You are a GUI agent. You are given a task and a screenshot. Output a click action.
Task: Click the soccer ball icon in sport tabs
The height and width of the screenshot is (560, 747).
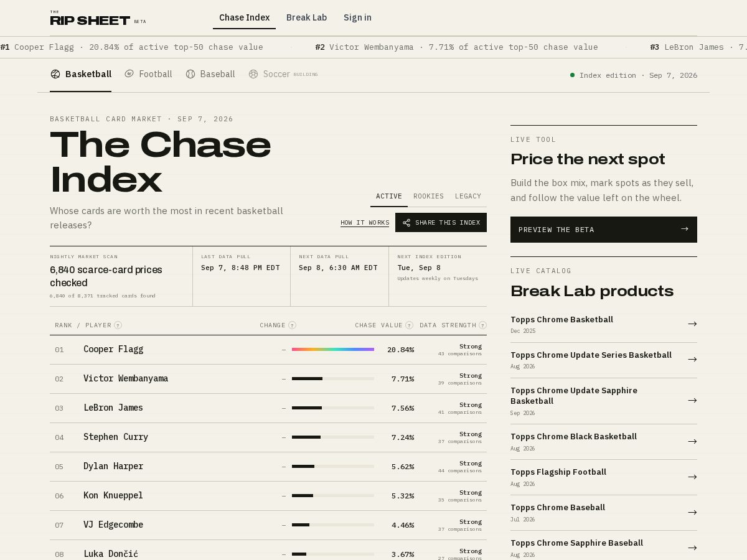[253, 74]
